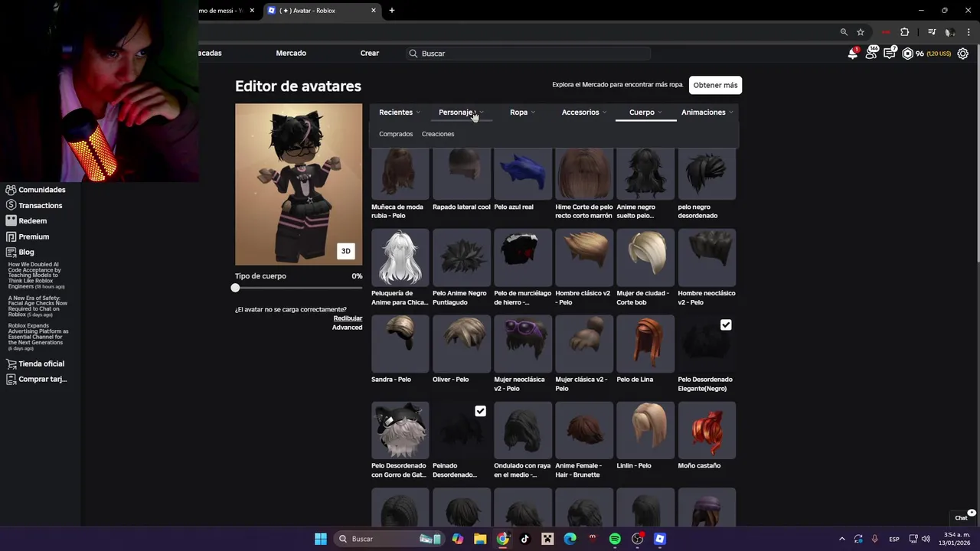Open Blog in the sidebar

coord(20,252)
